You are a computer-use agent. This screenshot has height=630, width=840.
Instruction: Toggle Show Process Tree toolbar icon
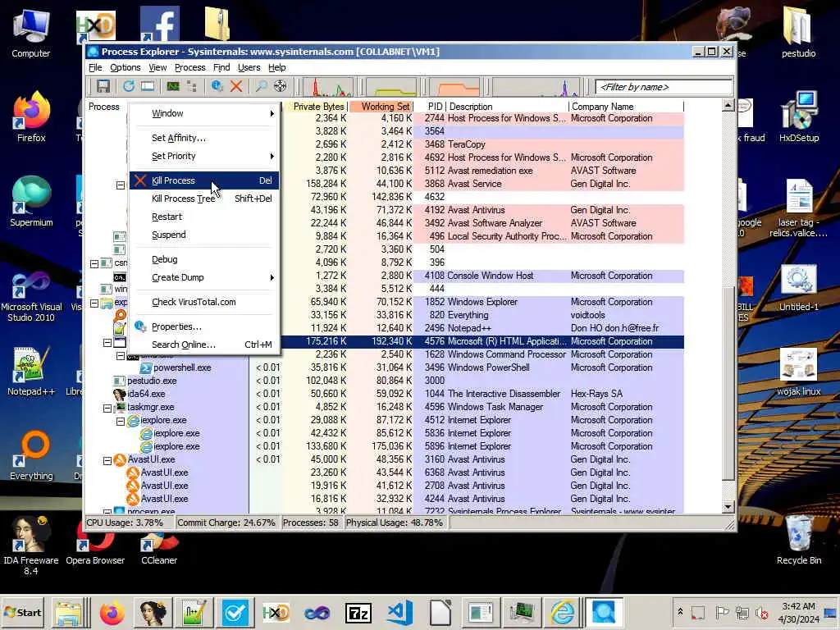191,86
